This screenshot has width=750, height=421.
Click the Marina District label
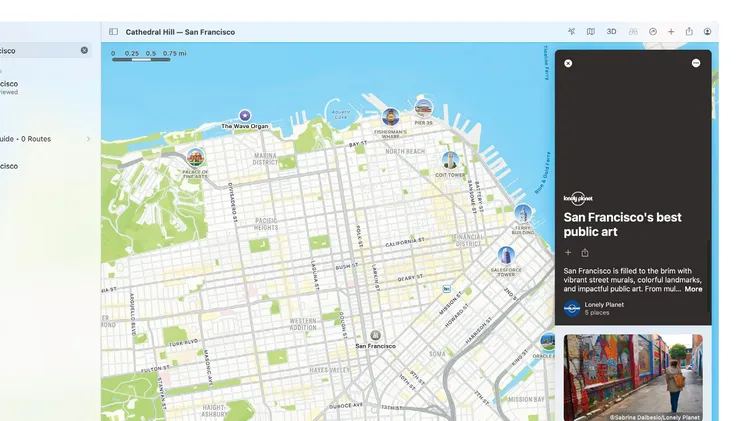pyautogui.click(x=265, y=159)
